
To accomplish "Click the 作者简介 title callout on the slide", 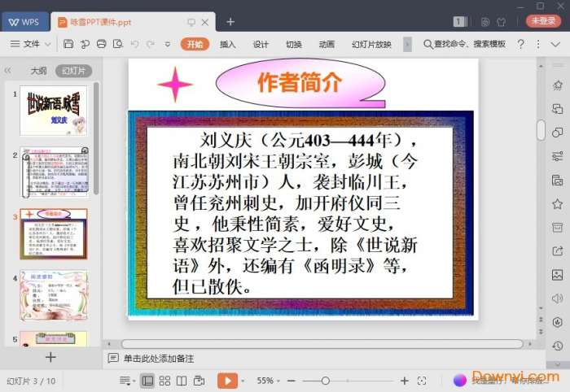I will coord(300,83).
